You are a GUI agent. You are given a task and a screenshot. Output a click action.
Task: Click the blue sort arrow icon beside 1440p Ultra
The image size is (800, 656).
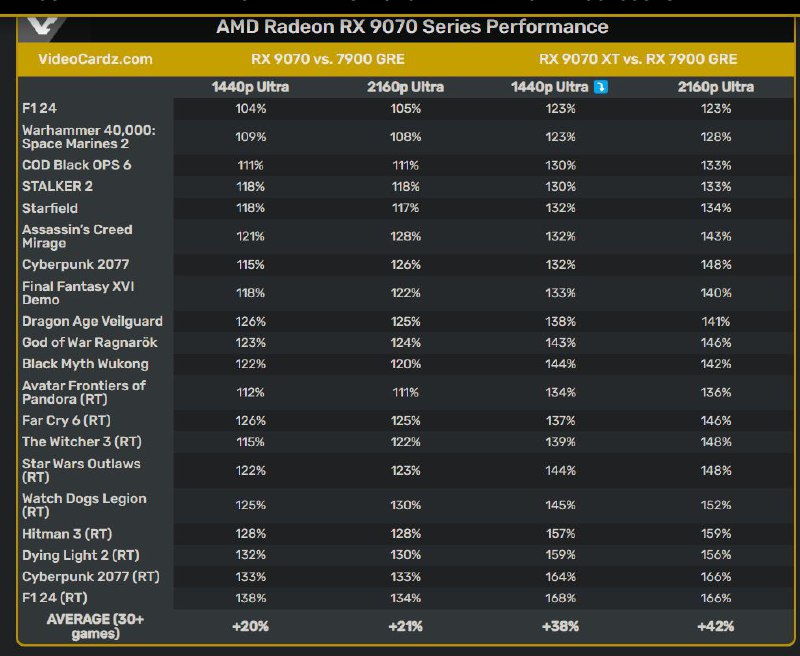[x=601, y=87]
